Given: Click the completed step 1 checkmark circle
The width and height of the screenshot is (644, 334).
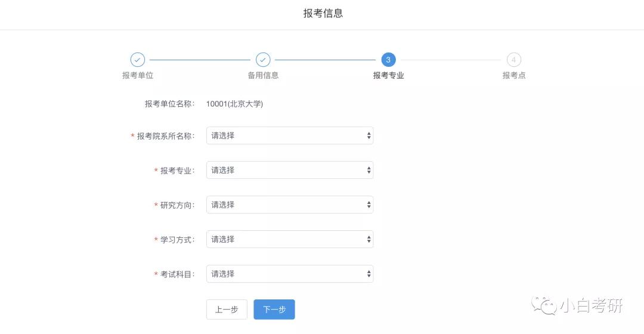Looking at the screenshot, I should 138,60.
